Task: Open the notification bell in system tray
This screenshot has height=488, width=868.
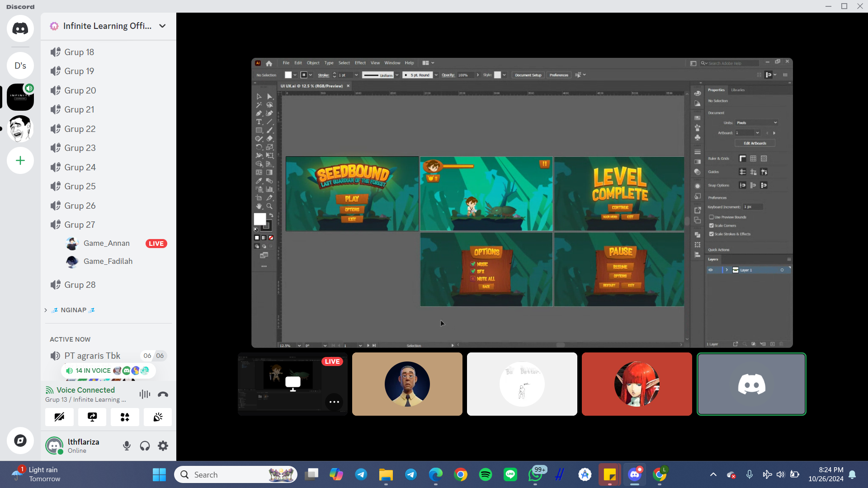Action: [852, 474]
